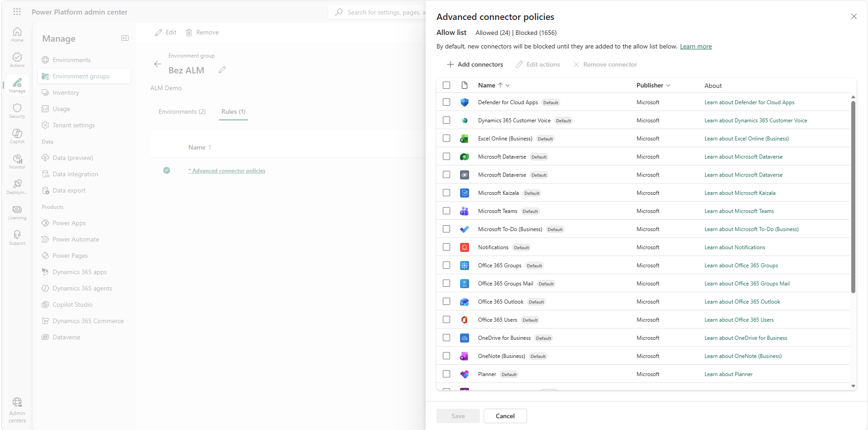Check the Planner row

tap(446, 374)
